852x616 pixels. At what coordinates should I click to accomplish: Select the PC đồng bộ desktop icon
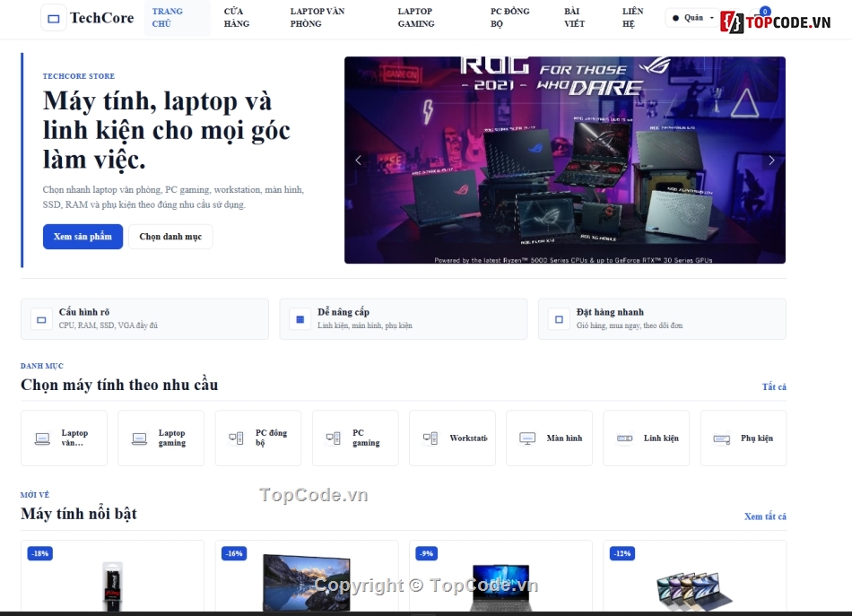pyautogui.click(x=237, y=438)
